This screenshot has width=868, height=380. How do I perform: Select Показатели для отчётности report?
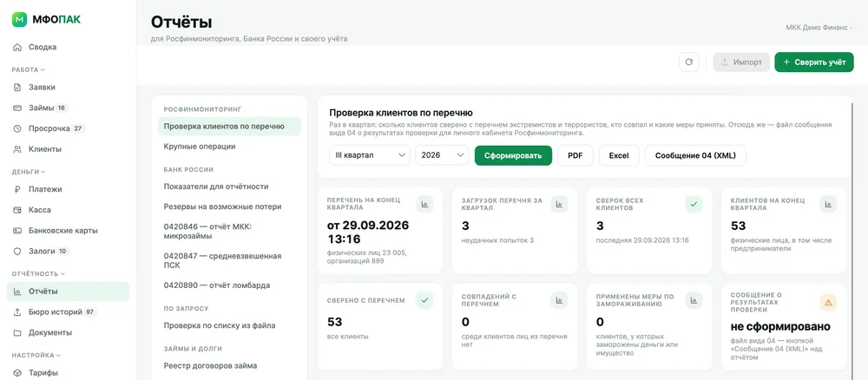coord(229,187)
